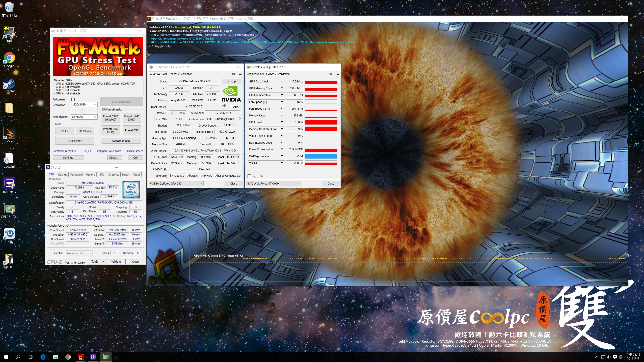
Task: Expand the Fan Speed (RPM) sensor dropdown
Action: click(x=282, y=109)
